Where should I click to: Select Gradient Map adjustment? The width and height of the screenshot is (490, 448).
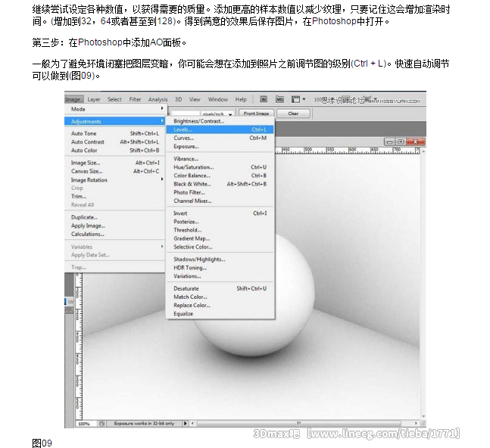[x=220, y=238]
